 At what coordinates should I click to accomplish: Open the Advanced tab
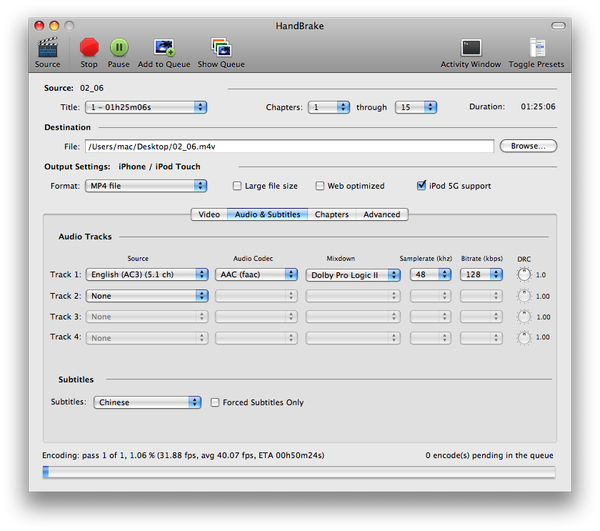(x=382, y=215)
